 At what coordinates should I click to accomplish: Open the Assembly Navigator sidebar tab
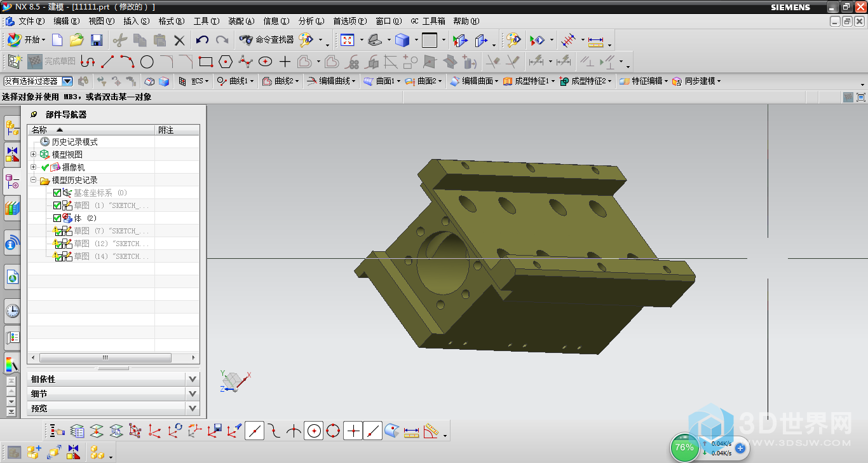pyautogui.click(x=12, y=128)
